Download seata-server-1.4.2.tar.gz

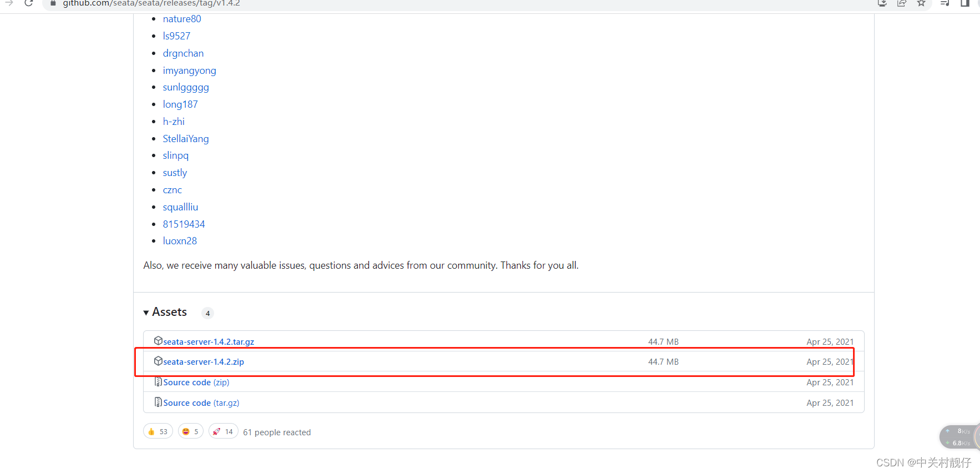coord(209,342)
